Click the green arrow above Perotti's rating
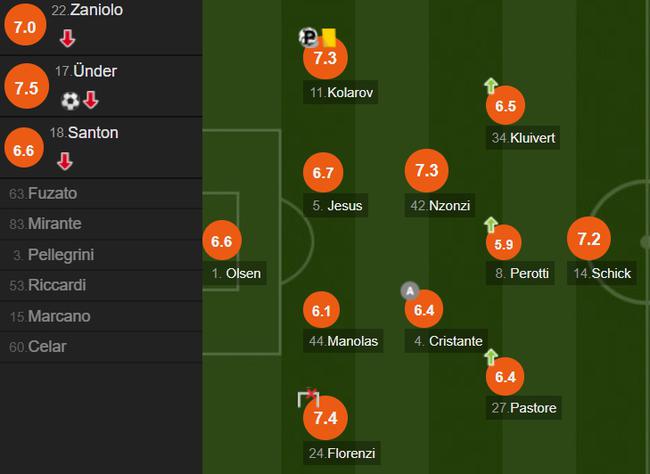The width and height of the screenshot is (650, 474). pos(491,225)
